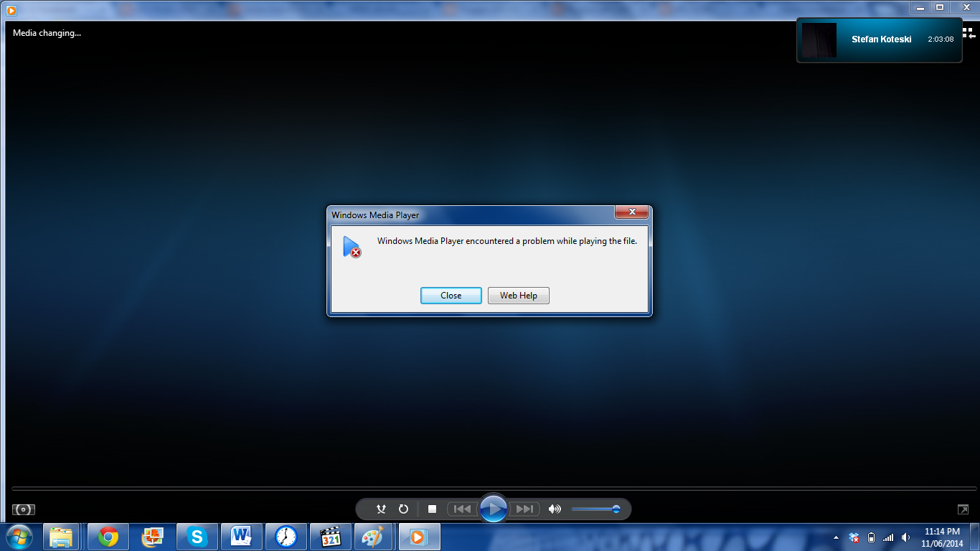This screenshot has width=980, height=551.
Task: Click the error message text in the dialog
Action: pyautogui.click(x=507, y=241)
